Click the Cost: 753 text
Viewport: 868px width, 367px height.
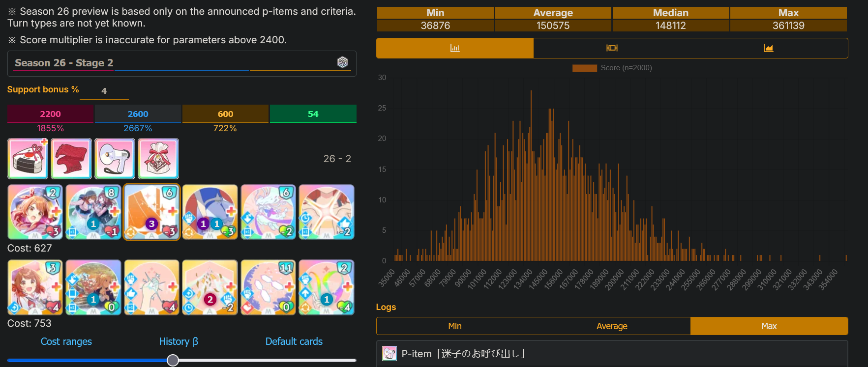(x=30, y=323)
